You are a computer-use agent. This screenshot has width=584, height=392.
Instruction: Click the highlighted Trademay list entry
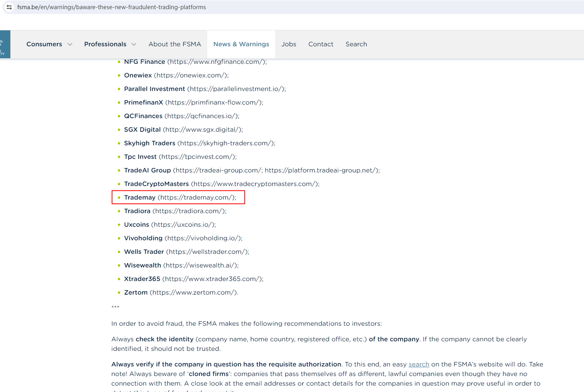click(x=180, y=198)
